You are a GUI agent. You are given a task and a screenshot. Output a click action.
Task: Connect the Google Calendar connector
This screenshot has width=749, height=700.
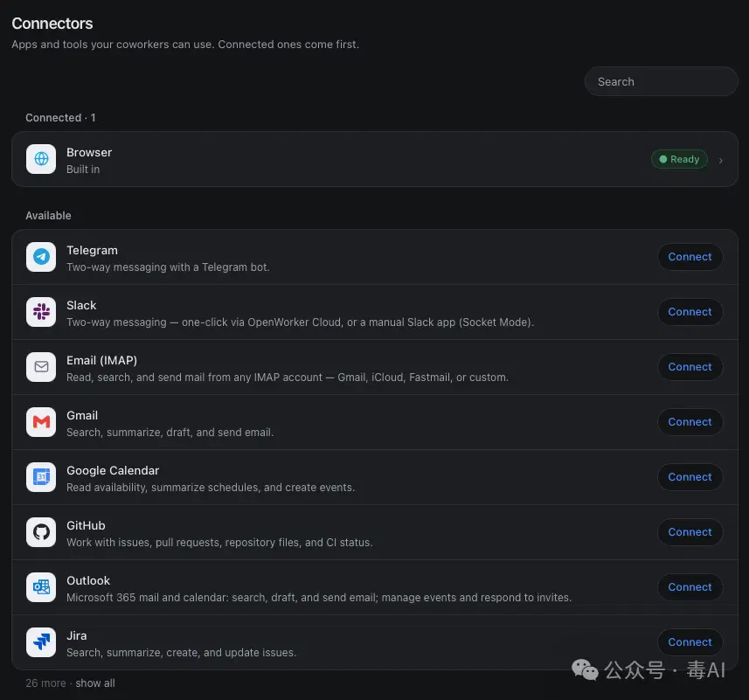point(690,477)
